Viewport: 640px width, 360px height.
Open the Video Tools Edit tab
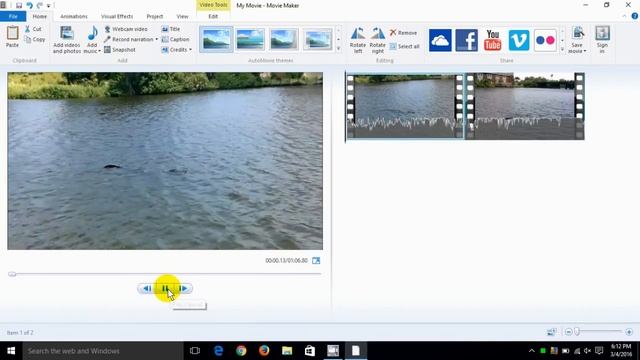click(213, 16)
